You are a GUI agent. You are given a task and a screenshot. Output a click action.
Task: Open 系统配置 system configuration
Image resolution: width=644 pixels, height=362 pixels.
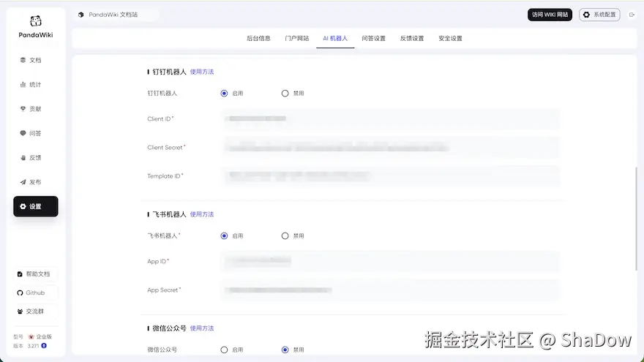point(599,15)
